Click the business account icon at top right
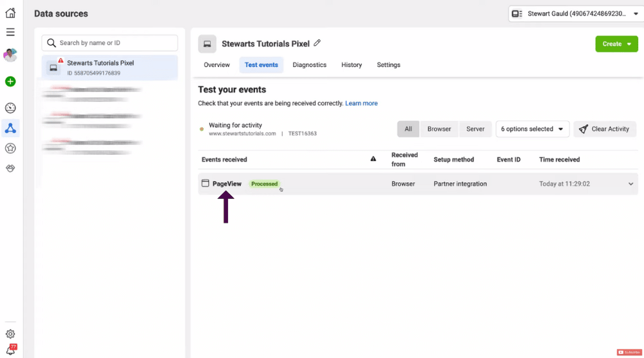Viewport: 644px width, 358px height. coord(516,14)
